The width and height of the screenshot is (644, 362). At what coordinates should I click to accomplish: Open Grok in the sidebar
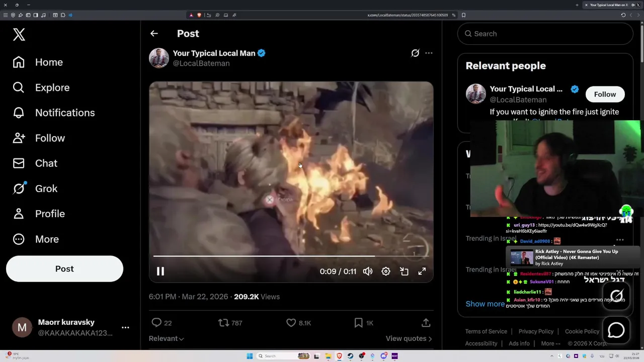[35, 189]
